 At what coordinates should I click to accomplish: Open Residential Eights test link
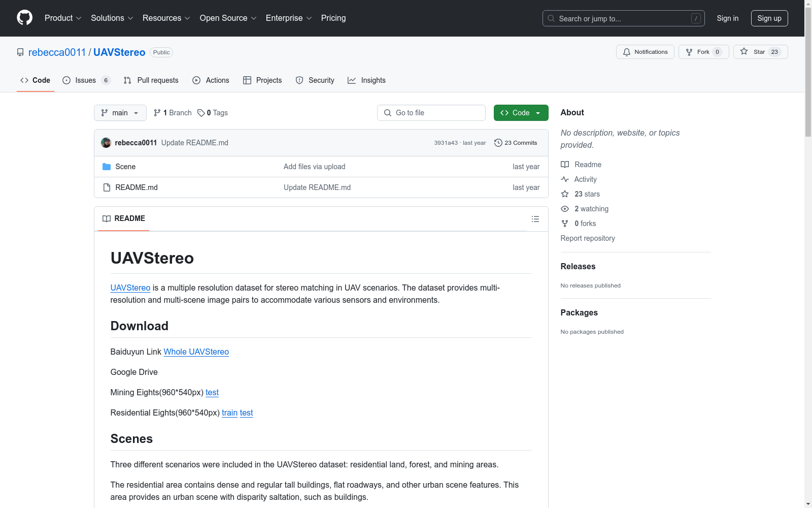coord(247,412)
